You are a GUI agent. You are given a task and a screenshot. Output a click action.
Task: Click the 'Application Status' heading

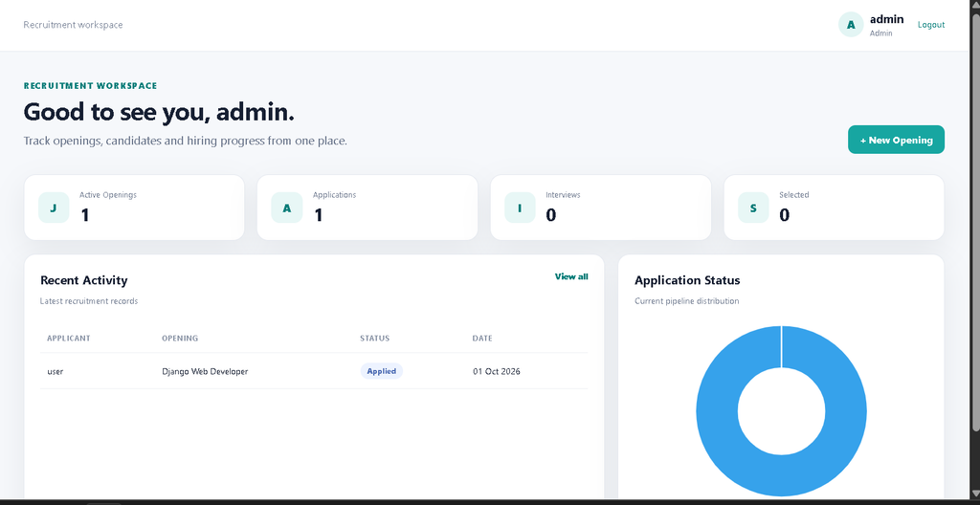point(687,280)
